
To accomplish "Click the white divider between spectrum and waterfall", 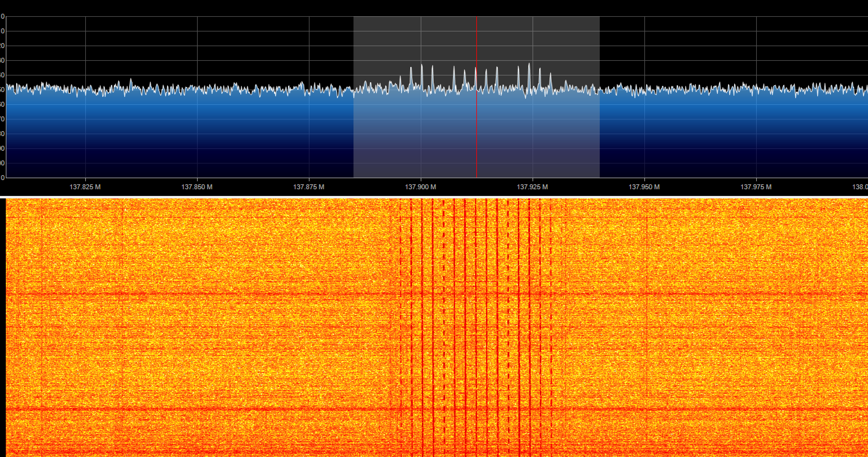I will tap(434, 197).
